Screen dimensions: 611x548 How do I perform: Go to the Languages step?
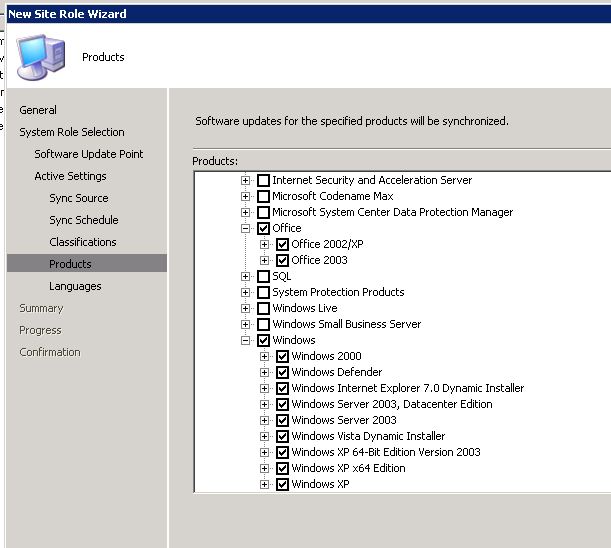(x=75, y=286)
